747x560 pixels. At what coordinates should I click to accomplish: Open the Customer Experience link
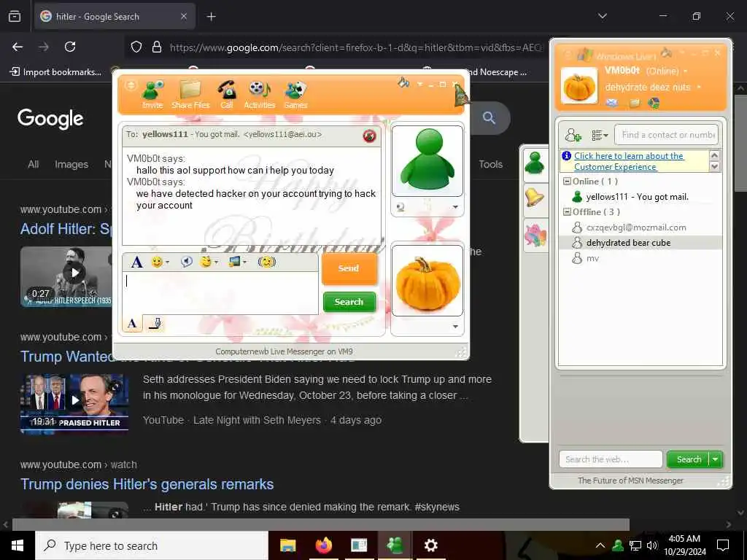(x=628, y=161)
